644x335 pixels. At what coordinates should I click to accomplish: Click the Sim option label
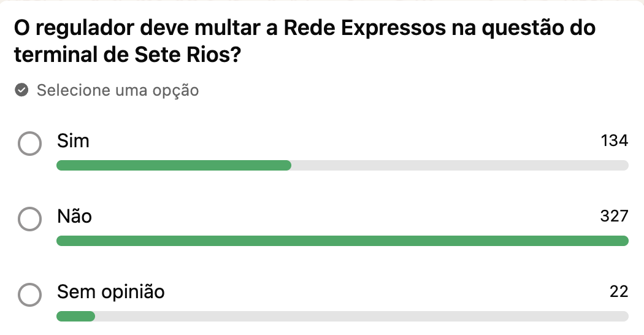[73, 141]
